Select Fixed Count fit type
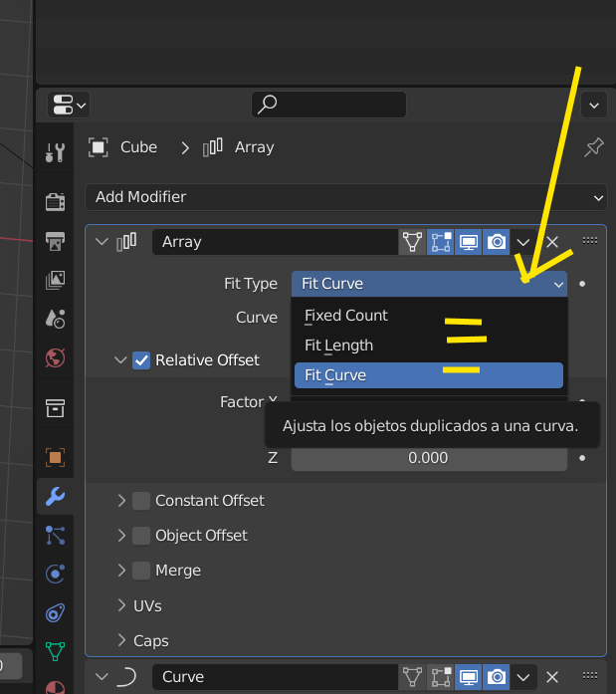 346,316
